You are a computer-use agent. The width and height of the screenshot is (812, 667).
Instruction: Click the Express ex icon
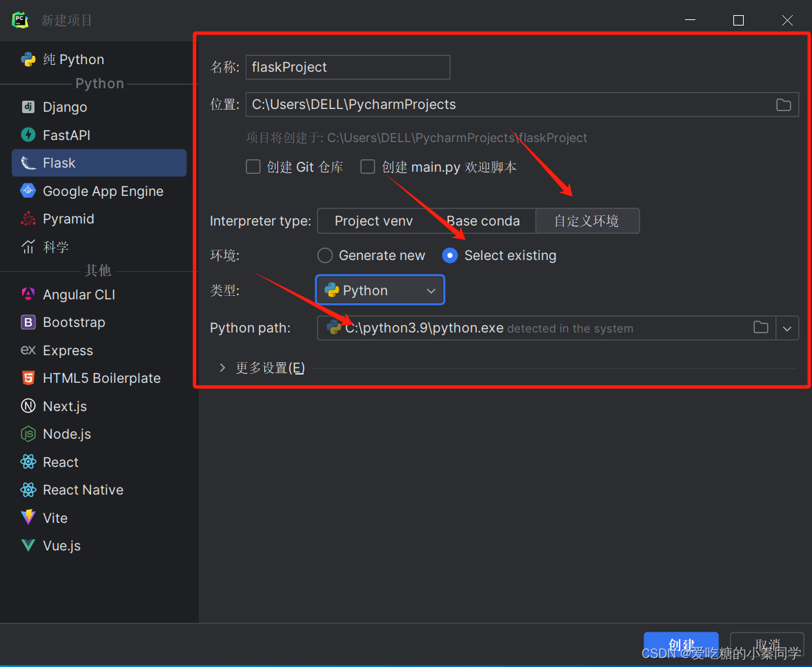coord(28,350)
